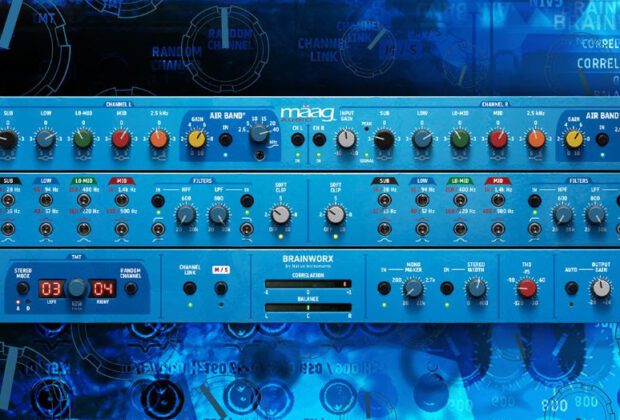620x420 pixels.
Task: Click the Channel R yellow Air Band GAIN knob
Action: tap(574, 139)
